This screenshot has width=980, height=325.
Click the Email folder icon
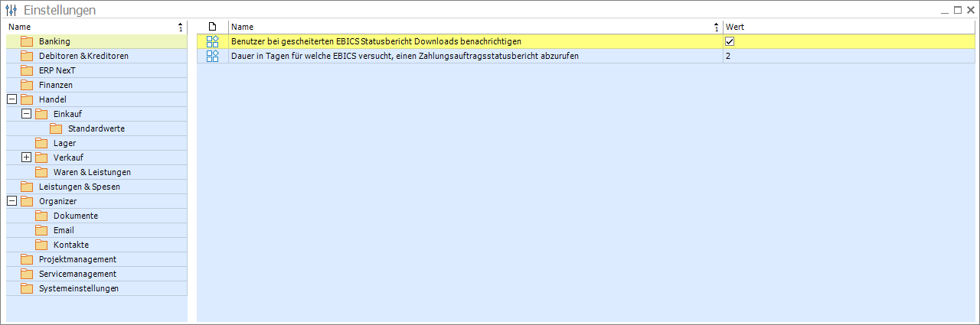click(x=41, y=230)
